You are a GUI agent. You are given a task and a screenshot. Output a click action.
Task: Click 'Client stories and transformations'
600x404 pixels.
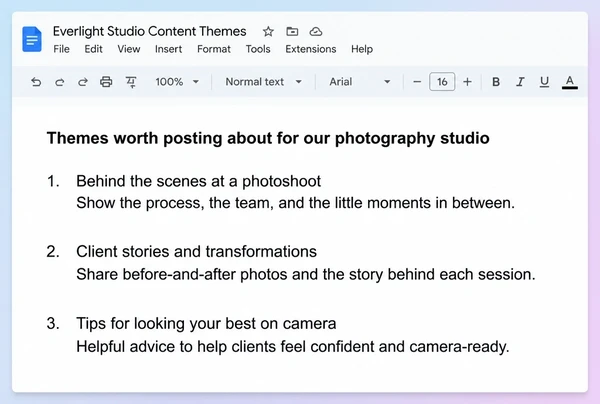click(196, 251)
